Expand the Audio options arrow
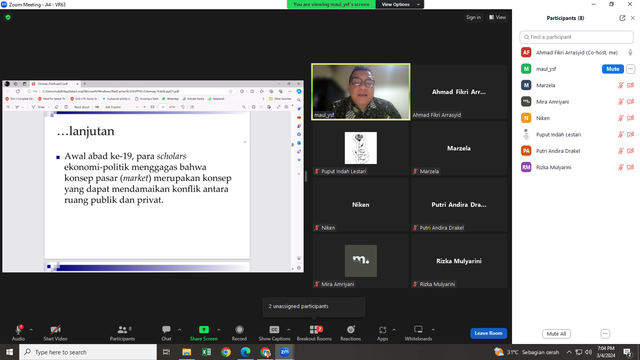The image size is (640, 360). tap(31, 330)
